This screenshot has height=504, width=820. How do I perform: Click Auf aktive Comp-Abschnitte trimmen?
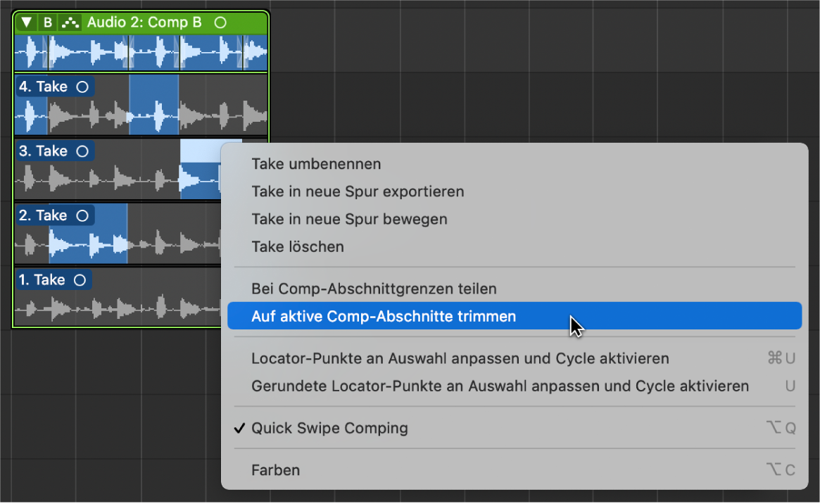[x=384, y=317]
